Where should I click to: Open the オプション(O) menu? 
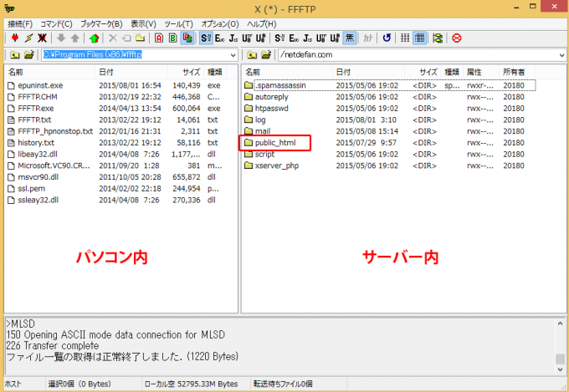tap(220, 24)
